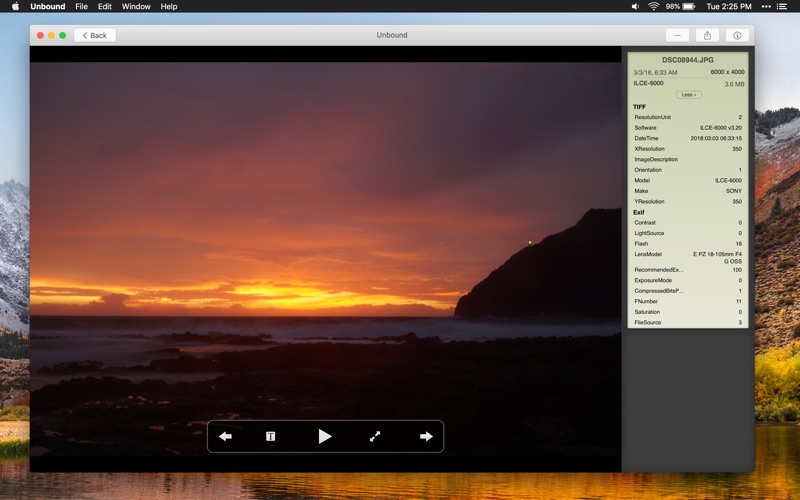This screenshot has height=500, width=800.
Task: Open the File menu
Action: pos(81,6)
